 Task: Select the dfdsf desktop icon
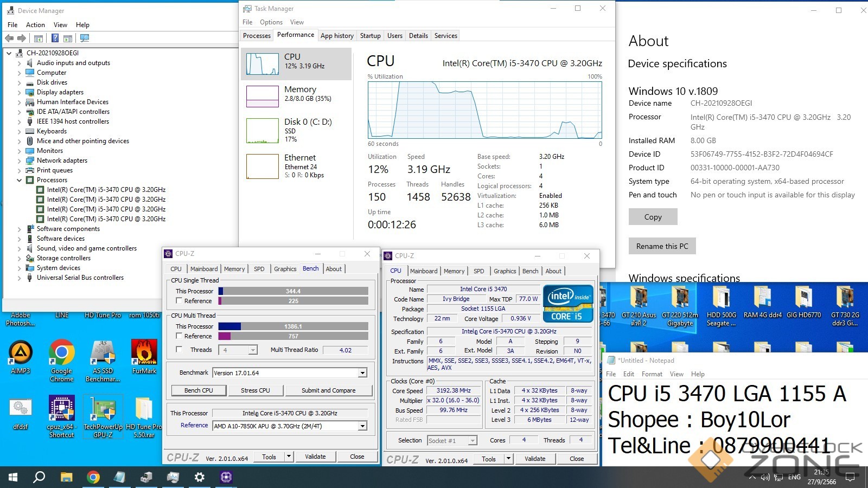tap(21, 414)
